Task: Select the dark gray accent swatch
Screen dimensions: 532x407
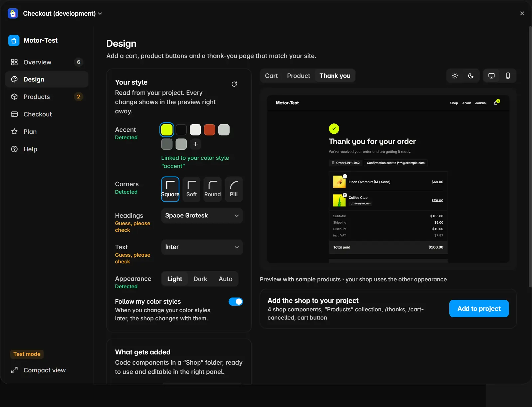Action: coord(167,144)
